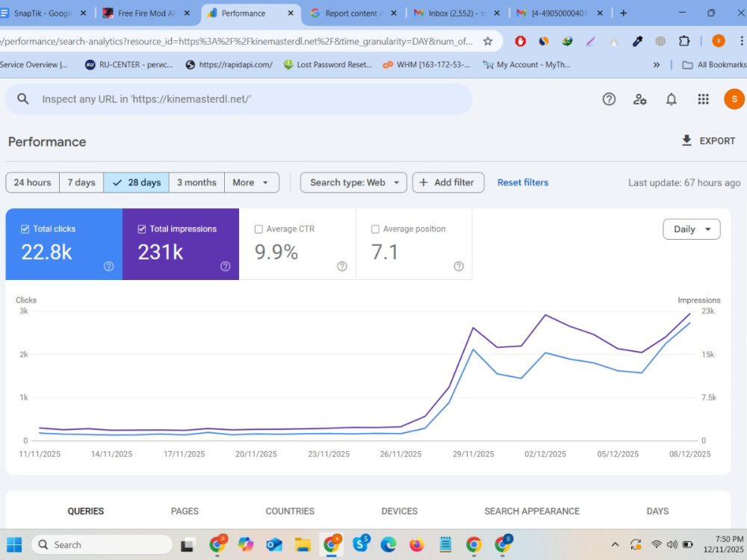
Task: Open the Extensions puzzle icon
Action: 684,41
